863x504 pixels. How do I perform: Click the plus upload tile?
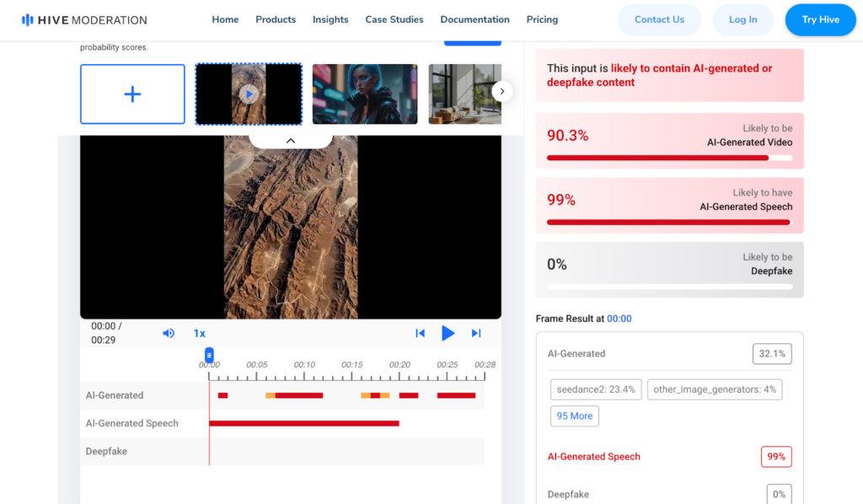(x=132, y=94)
